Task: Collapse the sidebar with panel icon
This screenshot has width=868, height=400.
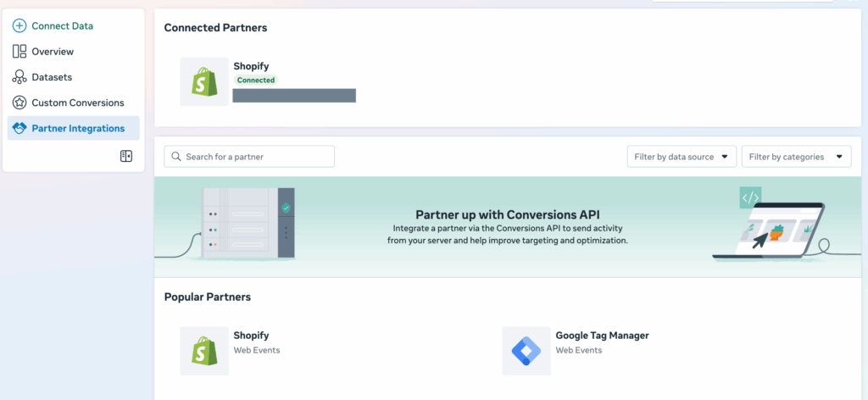Action: click(x=126, y=156)
